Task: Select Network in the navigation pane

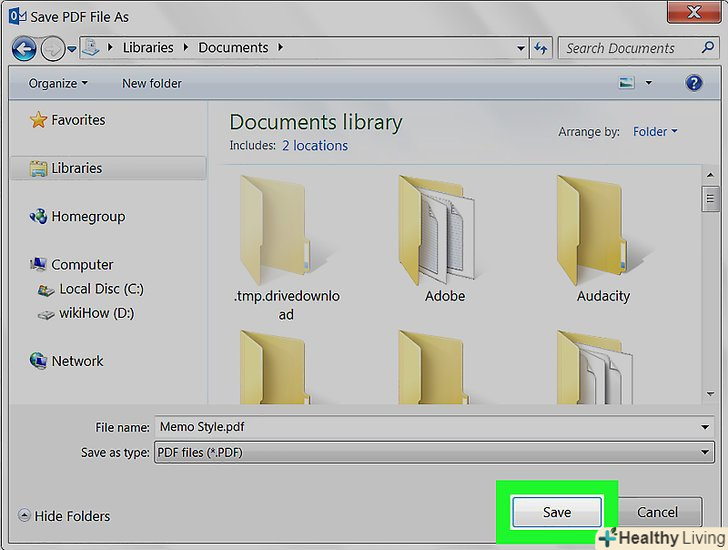Action: pyautogui.click(x=77, y=361)
